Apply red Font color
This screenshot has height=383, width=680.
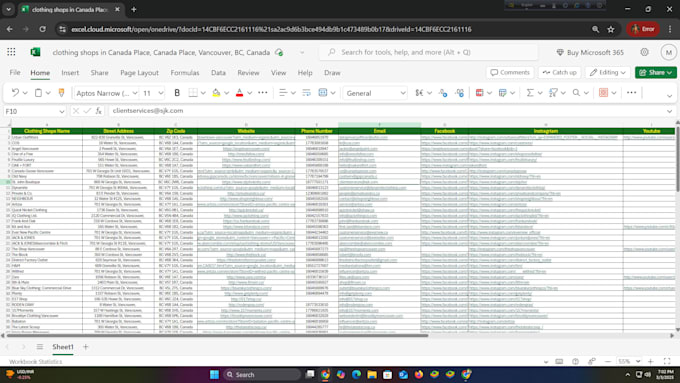239,93
